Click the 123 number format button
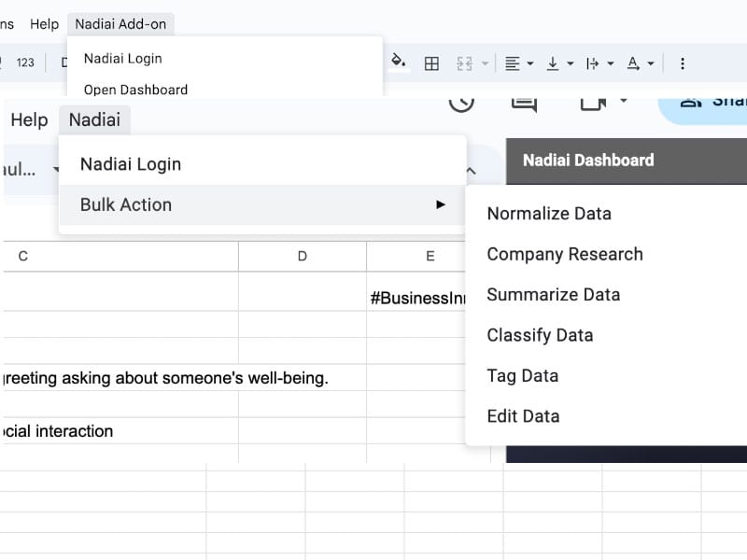 (x=25, y=63)
